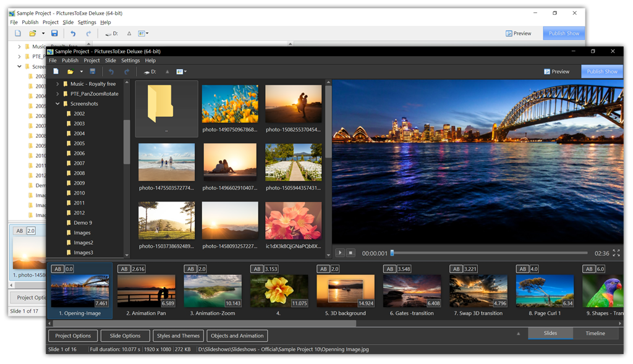Switch to the Timeline view
The height and width of the screenshot is (364, 633).
(595, 333)
